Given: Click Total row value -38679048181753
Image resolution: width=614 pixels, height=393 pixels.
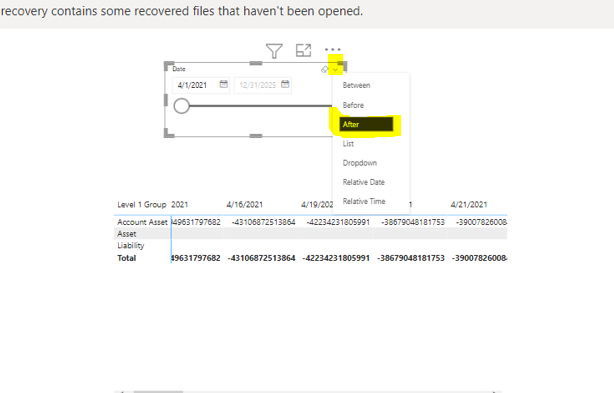Looking at the screenshot, I should pos(411,258).
